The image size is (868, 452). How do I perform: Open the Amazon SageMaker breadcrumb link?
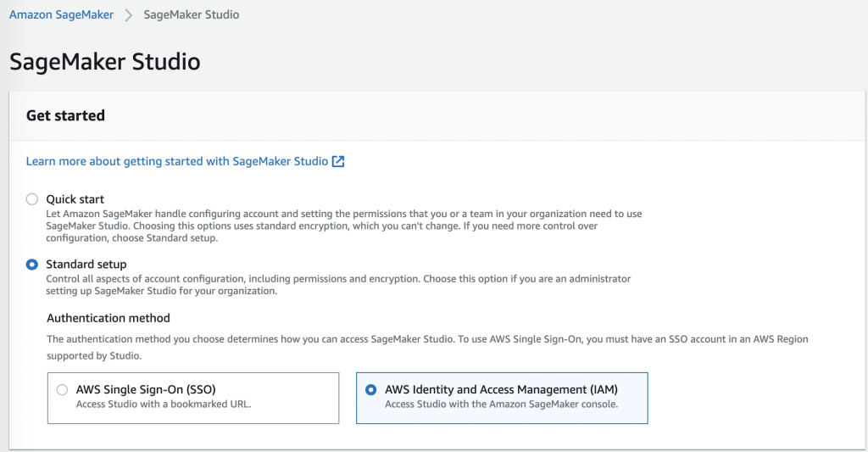pos(61,15)
